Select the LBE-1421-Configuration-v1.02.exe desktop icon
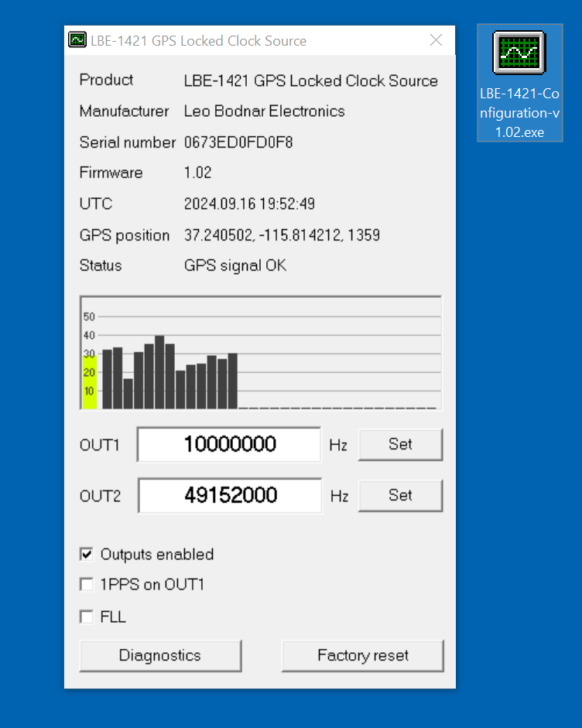 tap(520, 83)
